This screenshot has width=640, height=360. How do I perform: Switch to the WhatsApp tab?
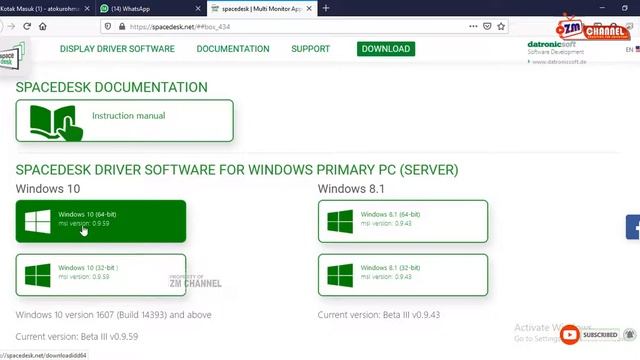150,8
